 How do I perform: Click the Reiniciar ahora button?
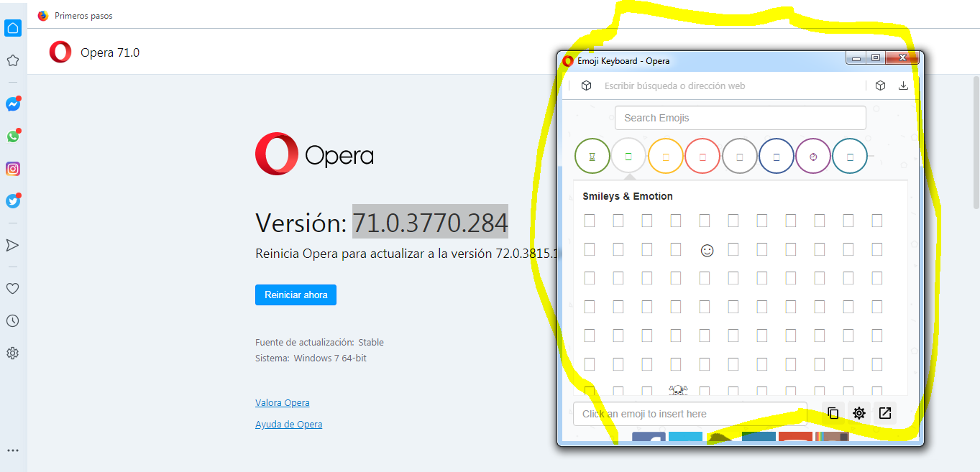point(296,295)
